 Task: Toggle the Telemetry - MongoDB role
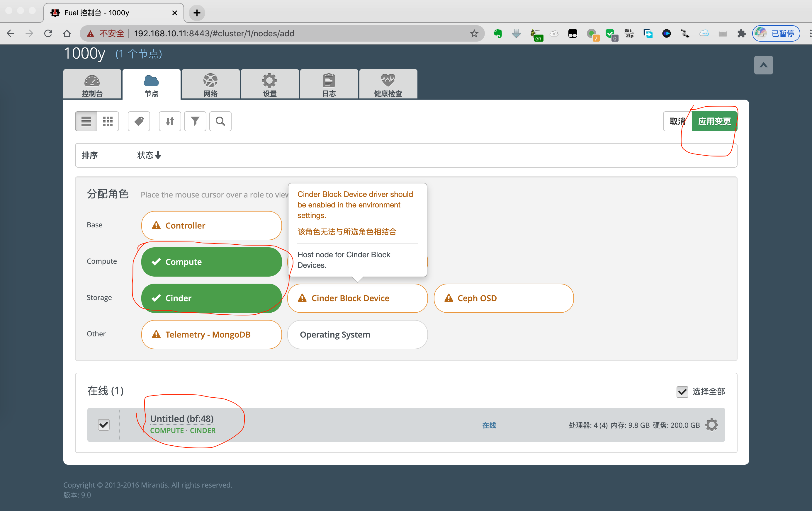pos(211,335)
